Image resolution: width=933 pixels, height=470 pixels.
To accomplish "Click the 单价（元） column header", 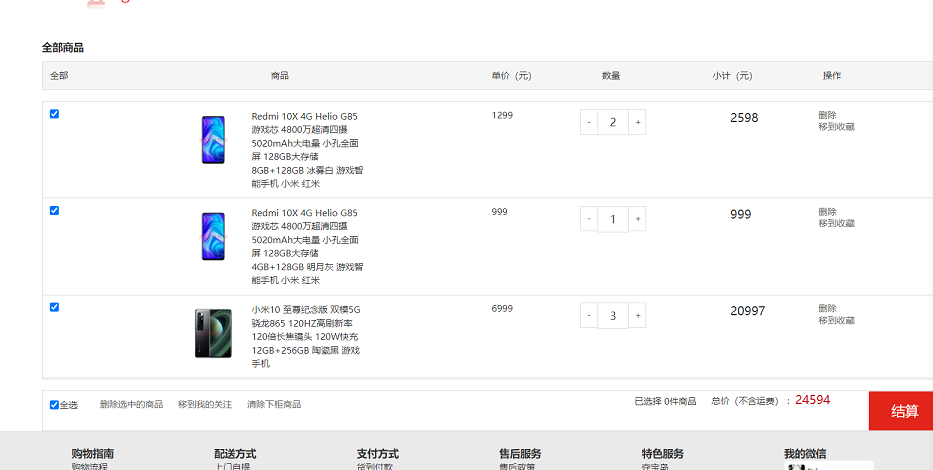I will click(x=512, y=76).
